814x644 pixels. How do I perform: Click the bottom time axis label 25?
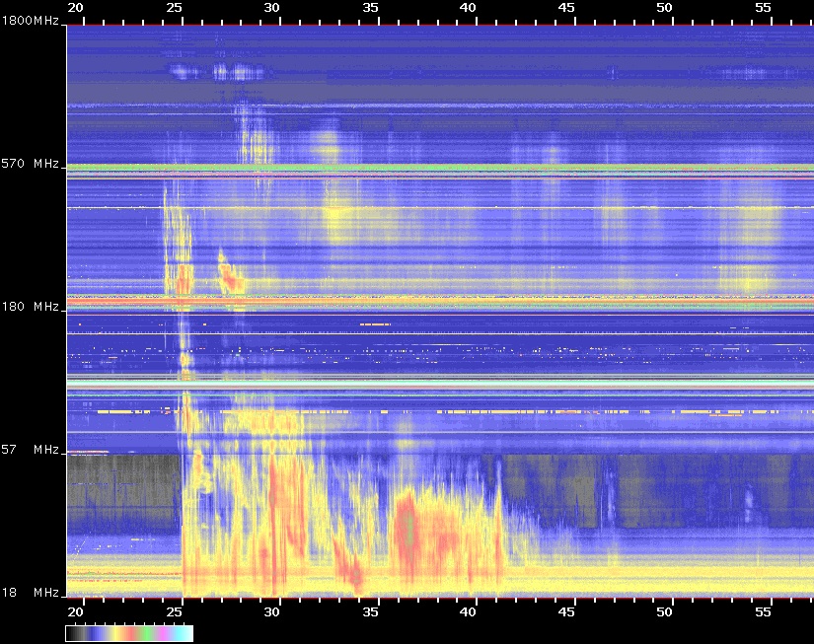click(175, 611)
